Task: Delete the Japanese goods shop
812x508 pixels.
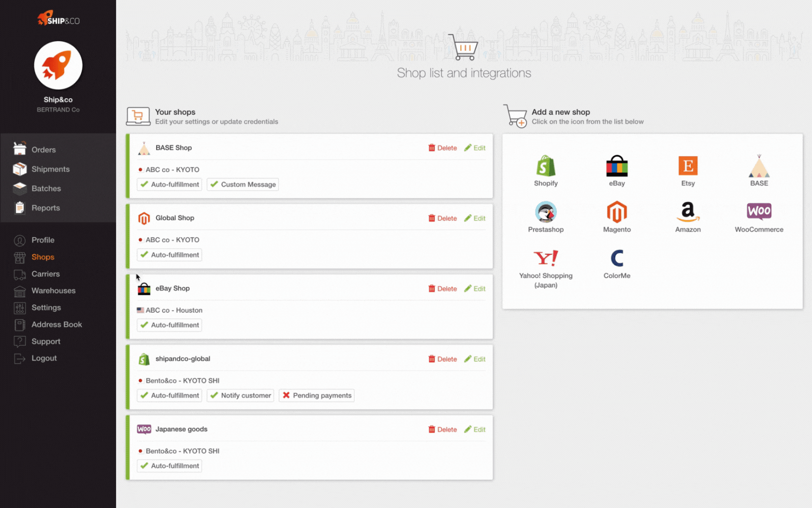Action: click(442, 430)
